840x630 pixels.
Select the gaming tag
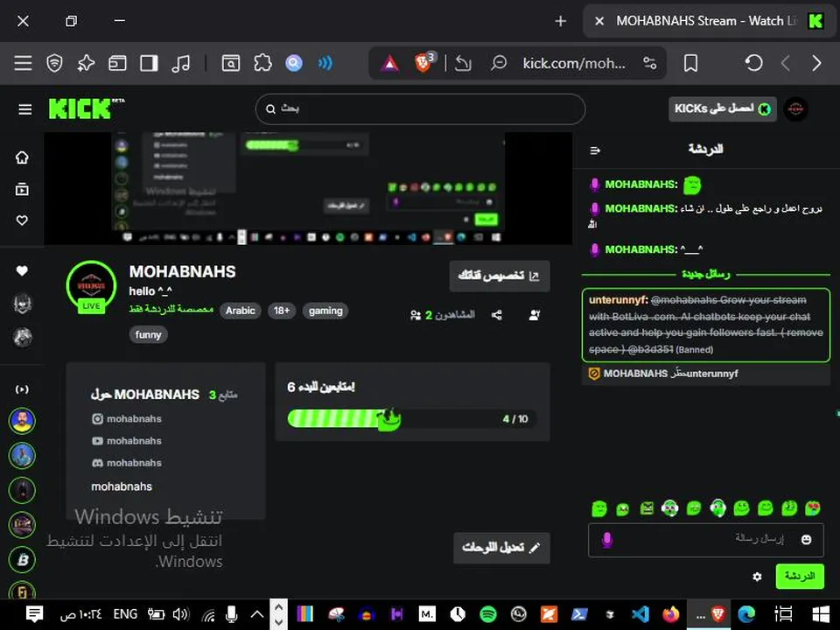pyautogui.click(x=325, y=311)
